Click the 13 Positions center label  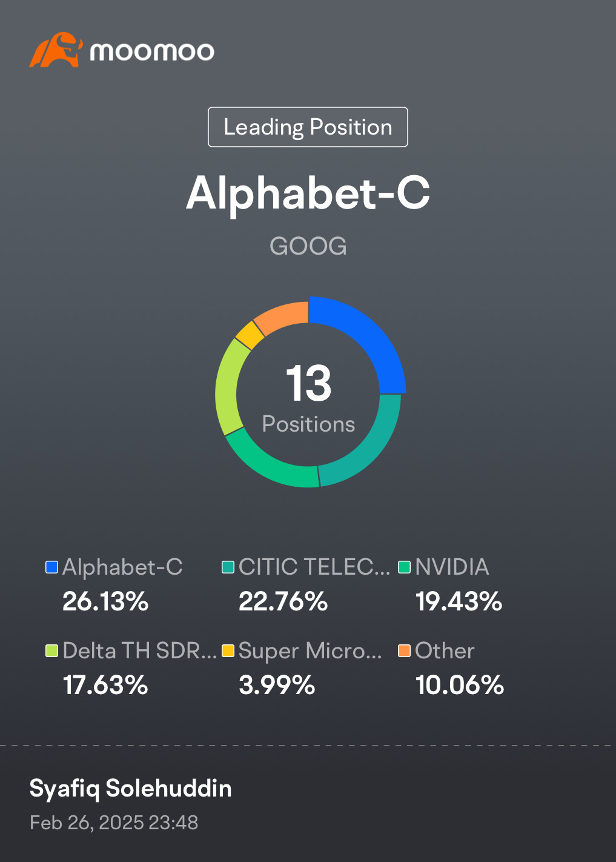(x=308, y=398)
